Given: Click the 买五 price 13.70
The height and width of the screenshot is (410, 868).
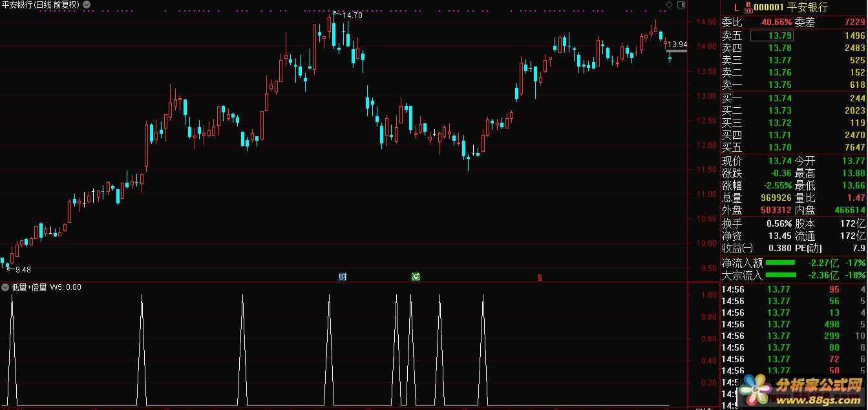Looking at the screenshot, I should (x=780, y=147).
